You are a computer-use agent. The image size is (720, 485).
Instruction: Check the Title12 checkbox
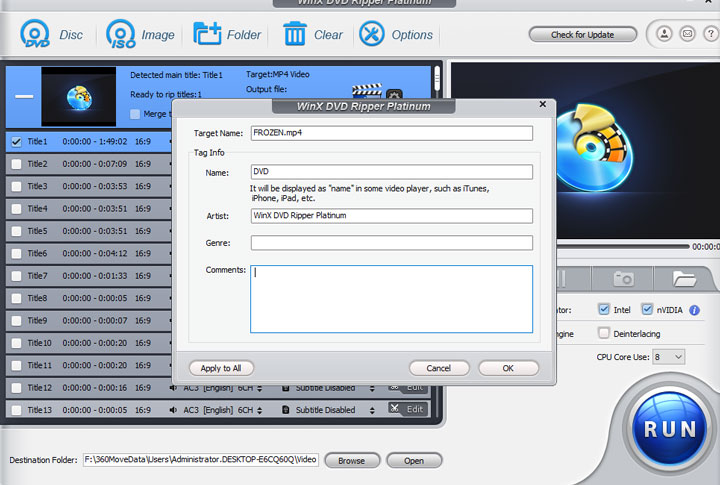pyautogui.click(x=16, y=388)
